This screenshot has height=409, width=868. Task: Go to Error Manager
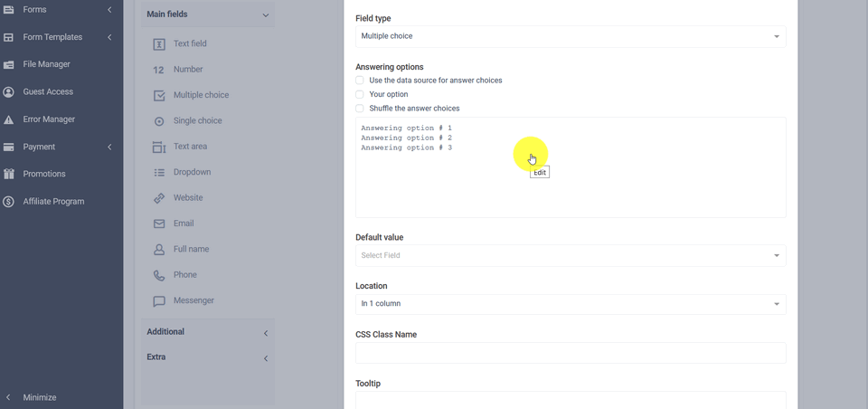(x=49, y=119)
